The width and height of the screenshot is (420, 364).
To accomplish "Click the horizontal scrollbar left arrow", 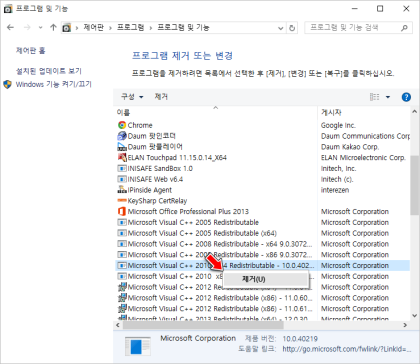I will click(118, 325).
